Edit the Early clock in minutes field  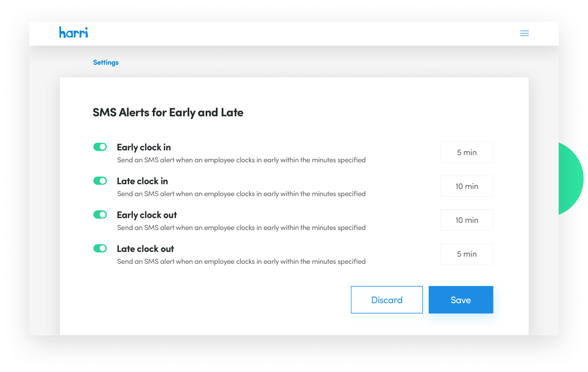tap(467, 152)
